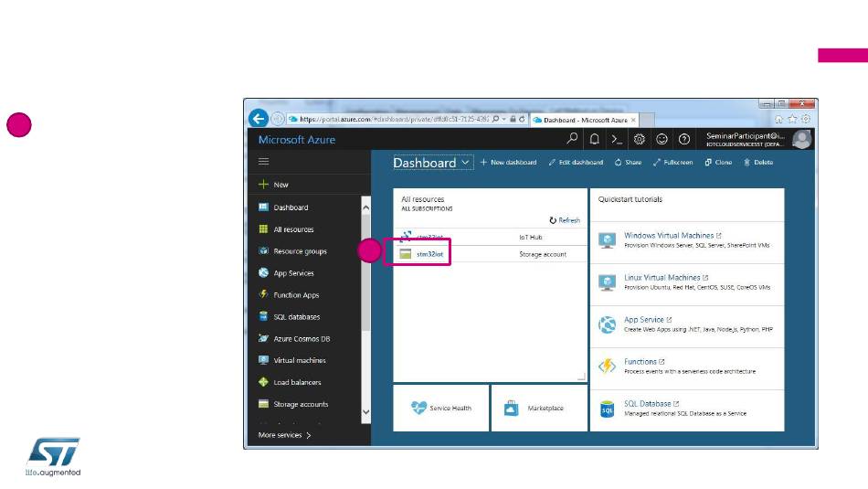
Task: Click the browser back arrow button
Action: (x=258, y=119)
